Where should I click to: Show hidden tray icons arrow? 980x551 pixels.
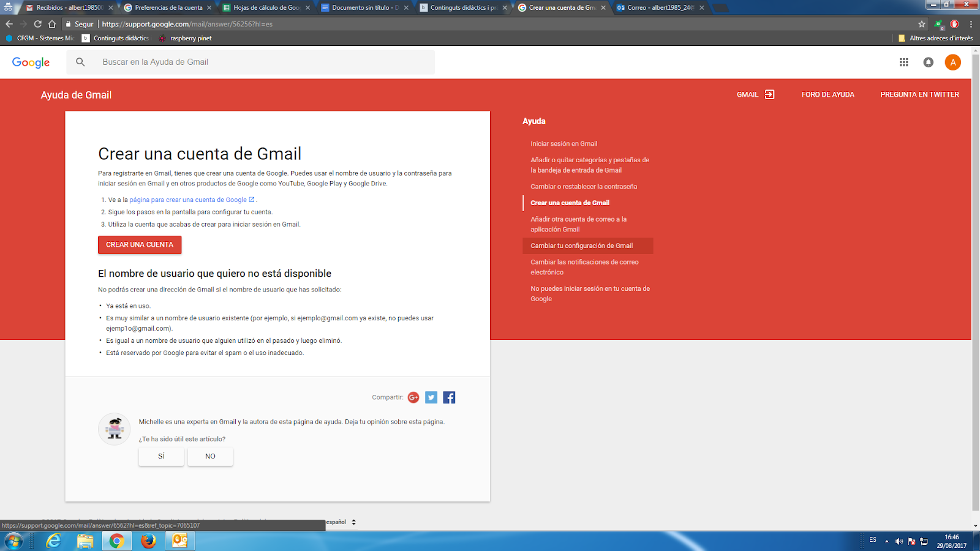pos(886,541)
